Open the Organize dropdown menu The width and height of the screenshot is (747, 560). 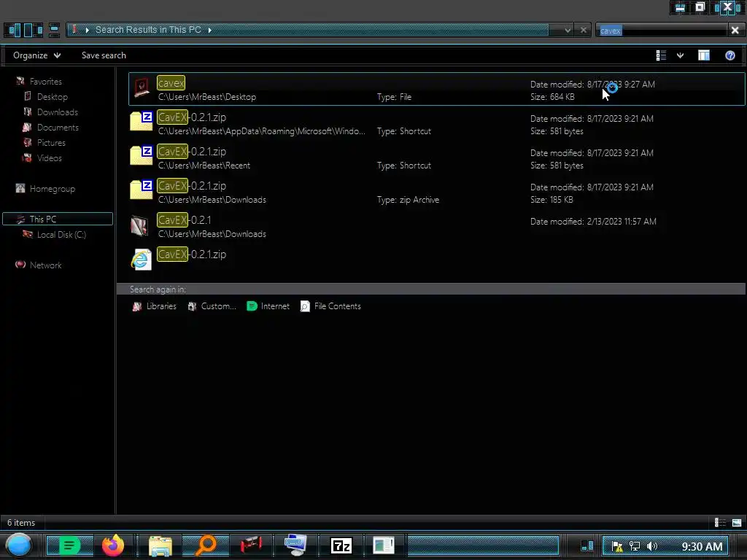tap(36, 55)
